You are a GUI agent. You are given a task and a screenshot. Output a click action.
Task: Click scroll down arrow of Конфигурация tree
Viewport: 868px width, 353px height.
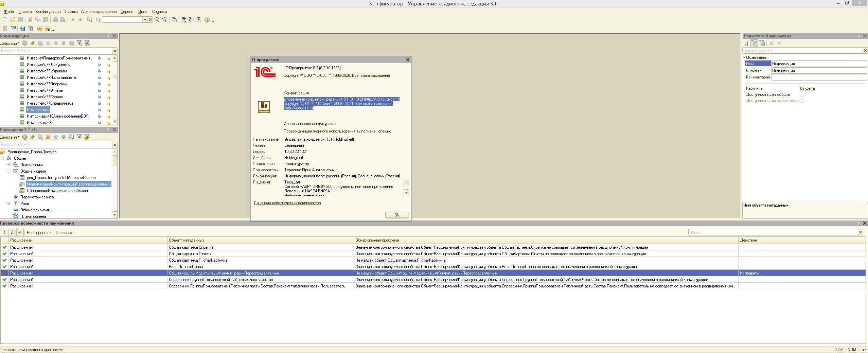115,122
